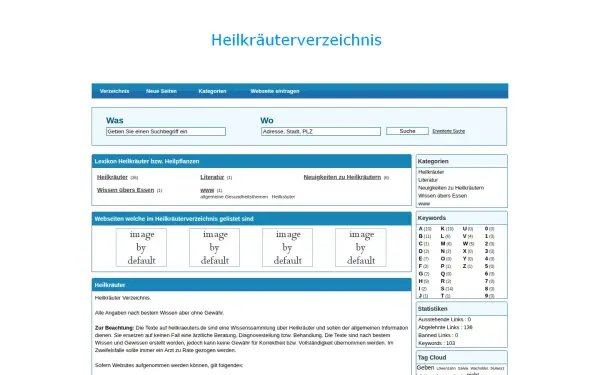Open keyword digit 3
The height and width of the screenshot is (375, 600).
pyautogui.click(x=487, y=251)
